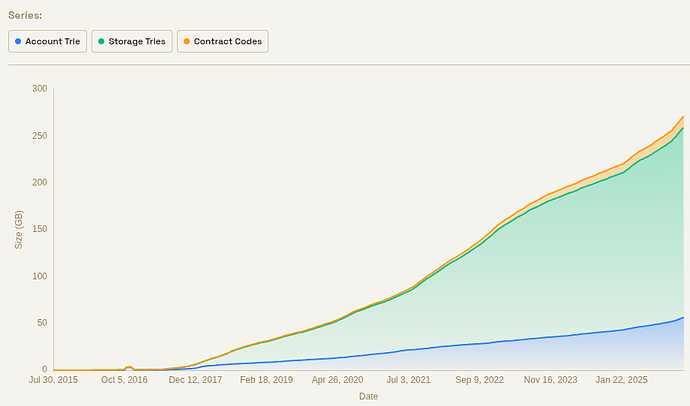This screenshot has width=690, height=406.
Task: Click the 'Series:' heading label
Action: point(25,15)
